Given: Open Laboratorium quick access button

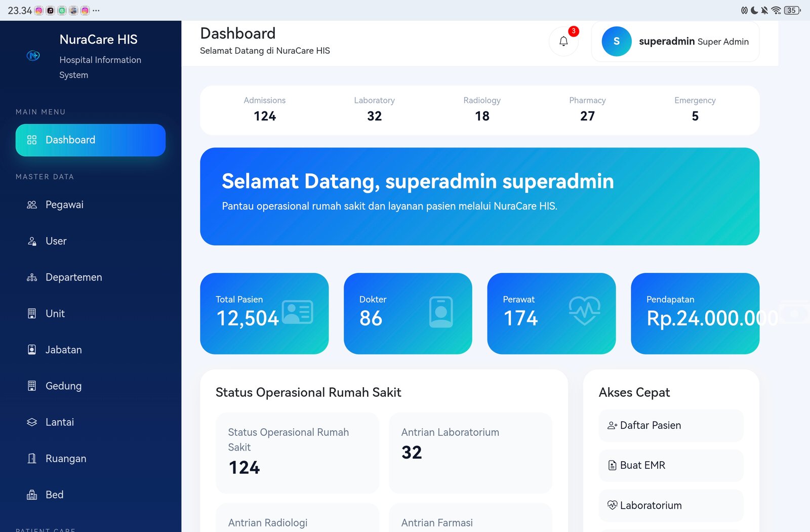Looking at the screenshot, I should pos(671,505).
